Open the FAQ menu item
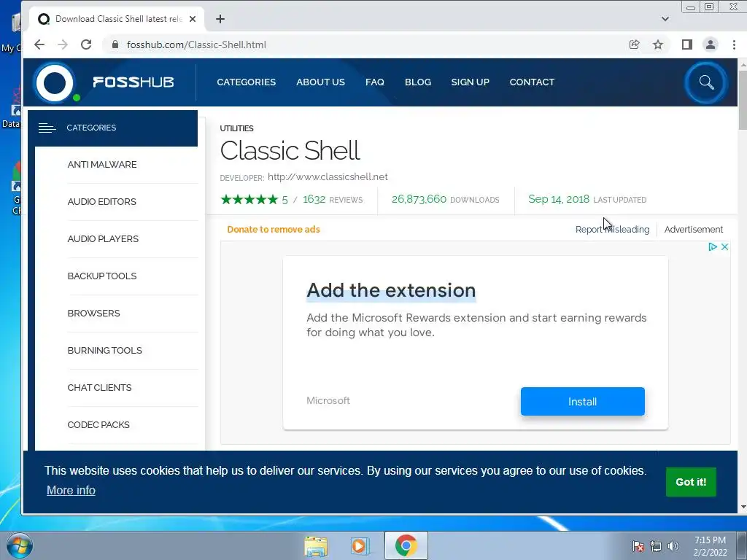 [375, 82]
